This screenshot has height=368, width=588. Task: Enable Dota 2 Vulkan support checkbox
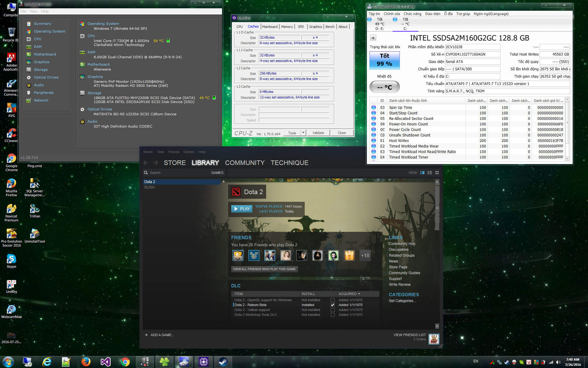coord(333,310)
